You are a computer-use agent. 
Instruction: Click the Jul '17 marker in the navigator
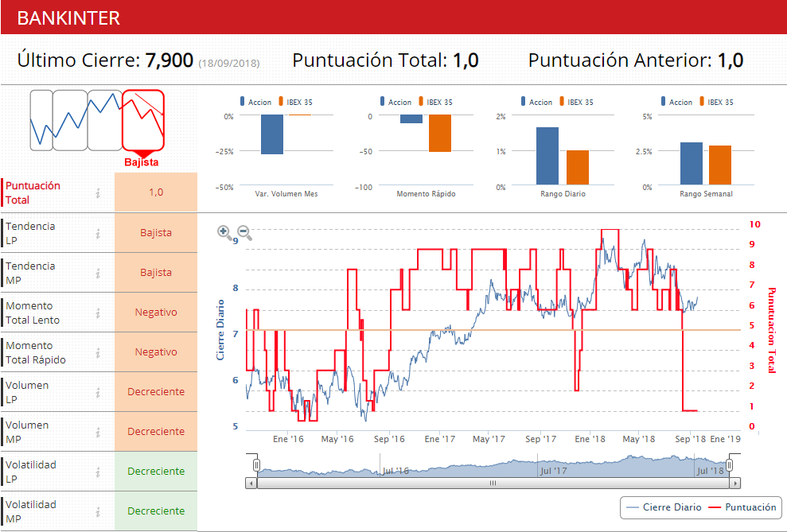click(x=554, y=471)
